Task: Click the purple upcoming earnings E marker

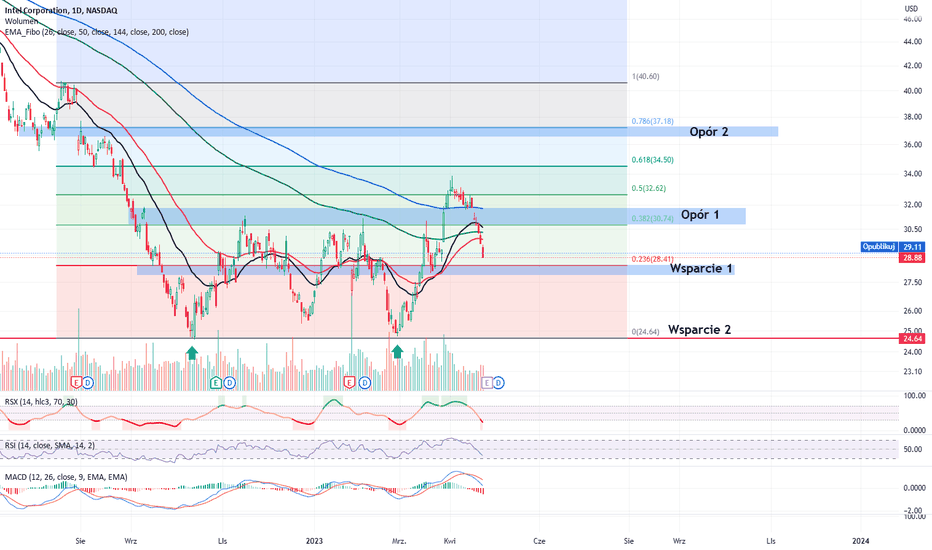Action: [486, 382]
